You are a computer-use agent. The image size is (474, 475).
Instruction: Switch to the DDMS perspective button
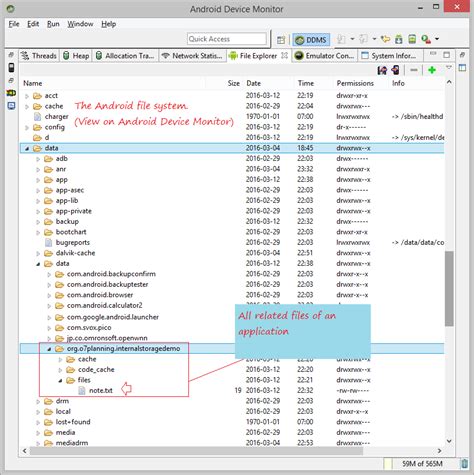tap(311, 40)
